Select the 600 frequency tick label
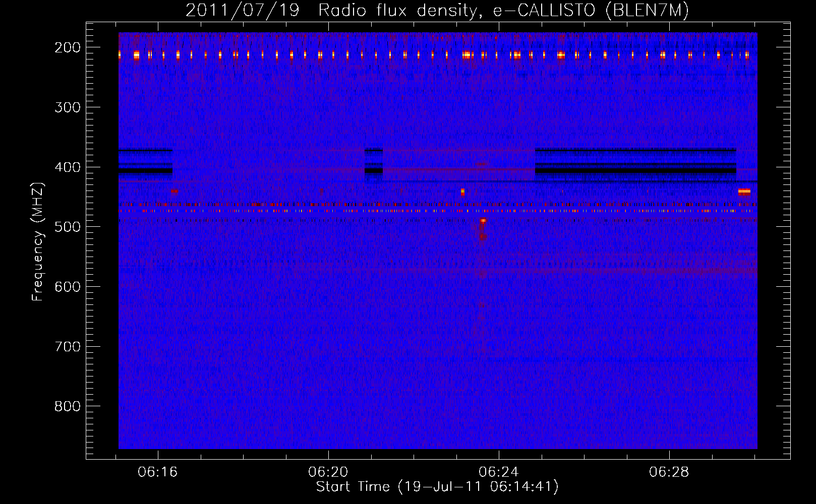 click(67, 287)
